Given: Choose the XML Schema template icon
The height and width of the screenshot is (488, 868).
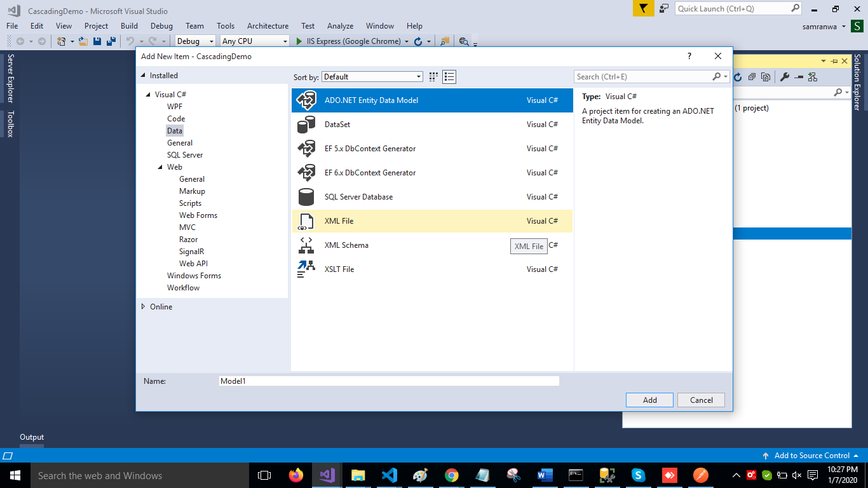Looking at the screenshot, I should 306,245.
